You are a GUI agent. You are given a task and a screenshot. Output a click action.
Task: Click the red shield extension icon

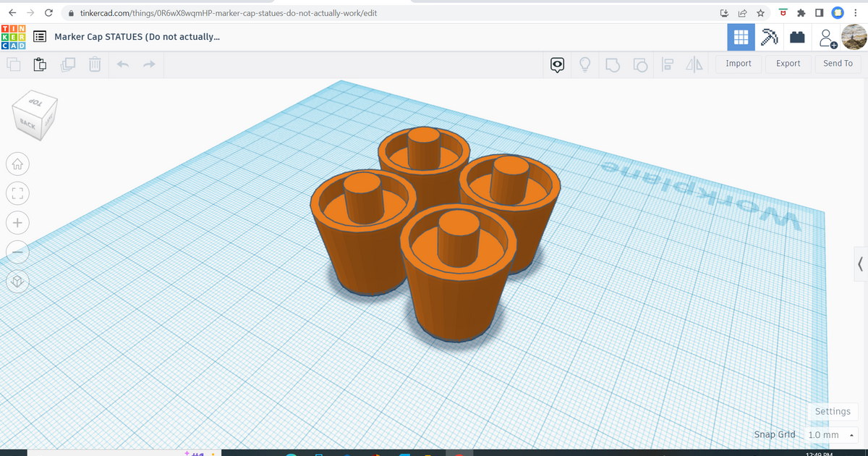tap(783, 13)
